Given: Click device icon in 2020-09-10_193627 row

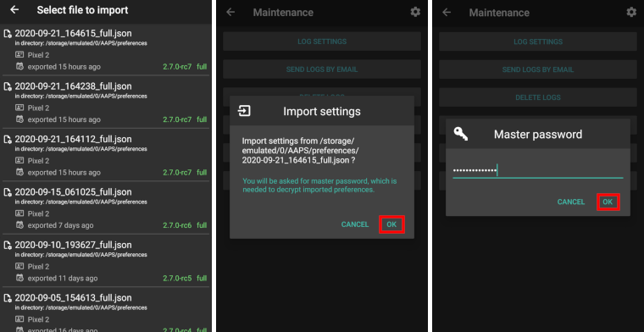Looking at the screenshot, I should pos(19,266).
